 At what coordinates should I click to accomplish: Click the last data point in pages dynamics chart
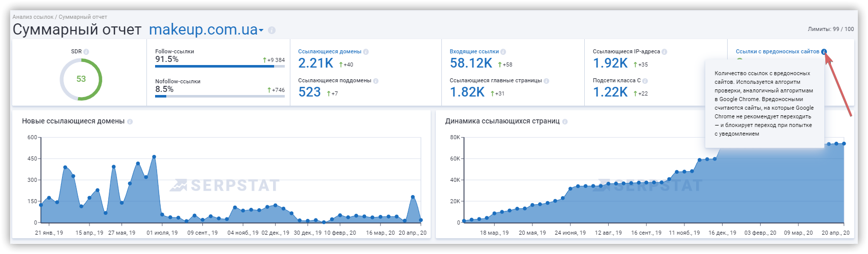[844, 144]
